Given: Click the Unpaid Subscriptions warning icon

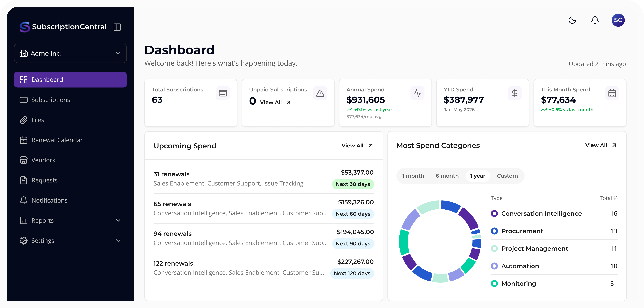Looking at the screenshot, I should tap(320, 93).
